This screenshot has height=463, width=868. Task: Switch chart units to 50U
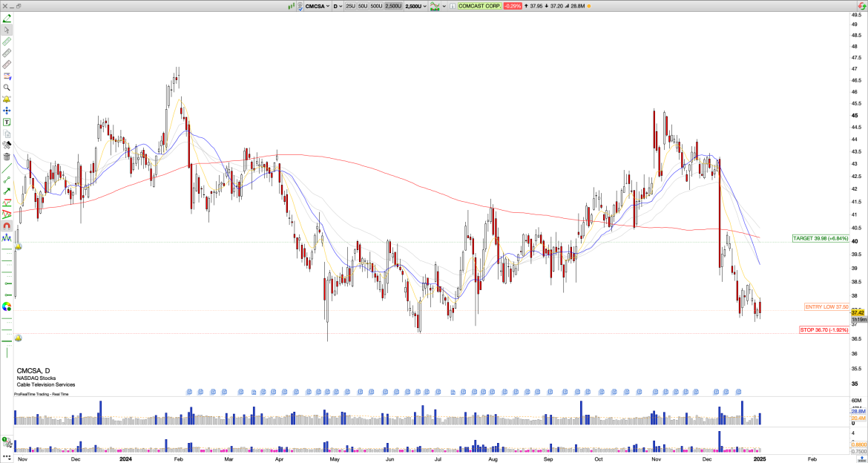[363, 6]
